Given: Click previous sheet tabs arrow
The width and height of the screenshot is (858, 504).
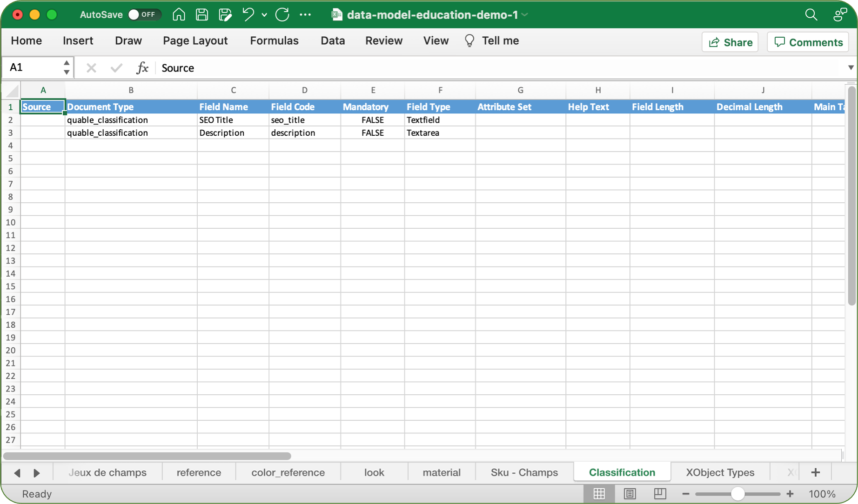Looking at the screenshot, I should pyautogui.click(x=17, y=473).
